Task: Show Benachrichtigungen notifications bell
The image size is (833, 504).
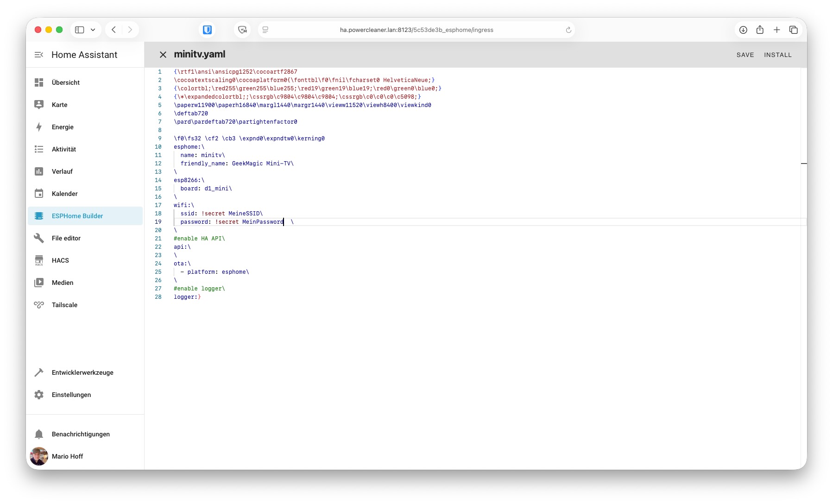Action: pyautogui.click(x=39, y=434)
